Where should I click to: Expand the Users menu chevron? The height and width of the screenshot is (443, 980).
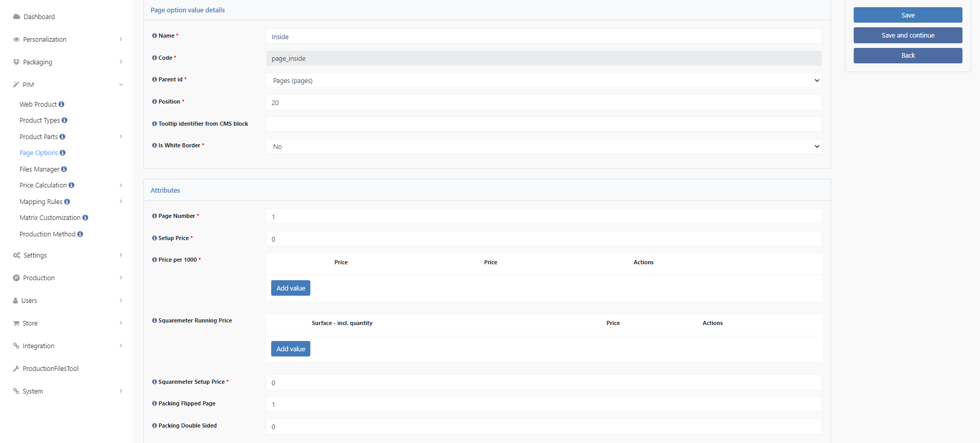click(121, 300)
